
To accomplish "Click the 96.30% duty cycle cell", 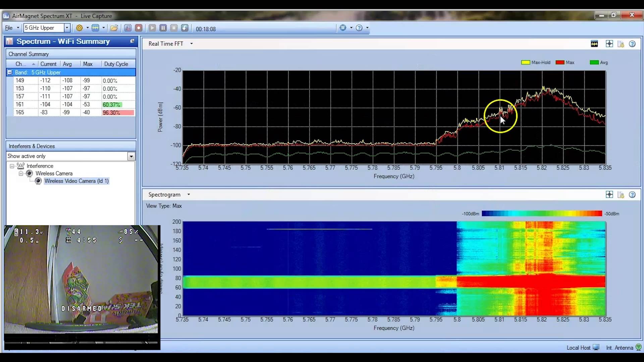I will 118,113.
